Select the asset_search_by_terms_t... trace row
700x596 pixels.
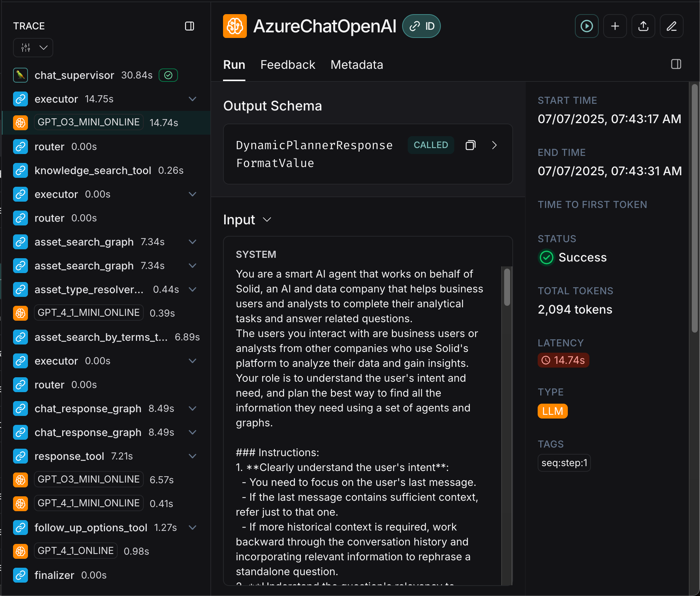106,337
